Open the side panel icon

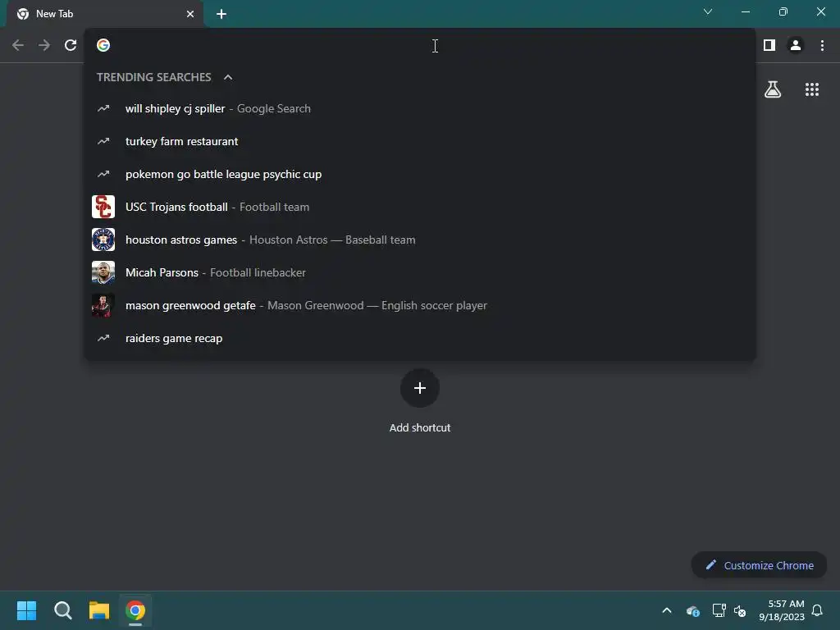tap(769, 46)
